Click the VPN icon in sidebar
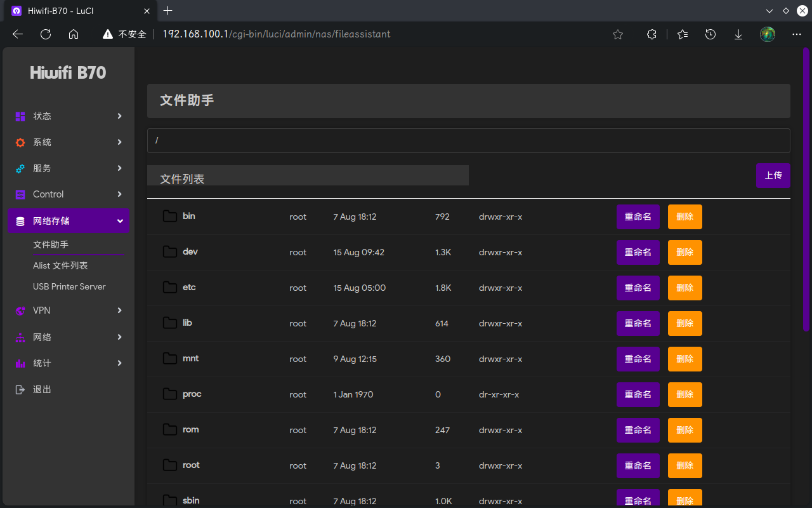Screen dimensions: 812x508 pyautogui.click(x=20, y=311)
